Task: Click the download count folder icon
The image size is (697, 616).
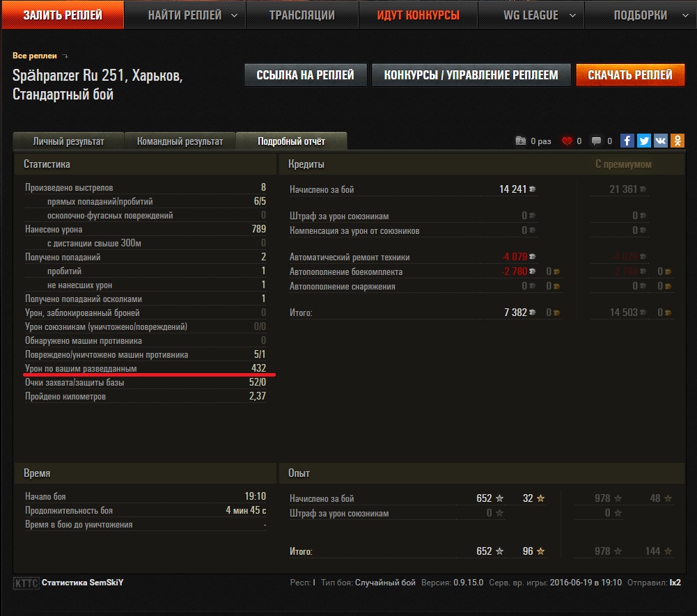Action: click(521, 141)
